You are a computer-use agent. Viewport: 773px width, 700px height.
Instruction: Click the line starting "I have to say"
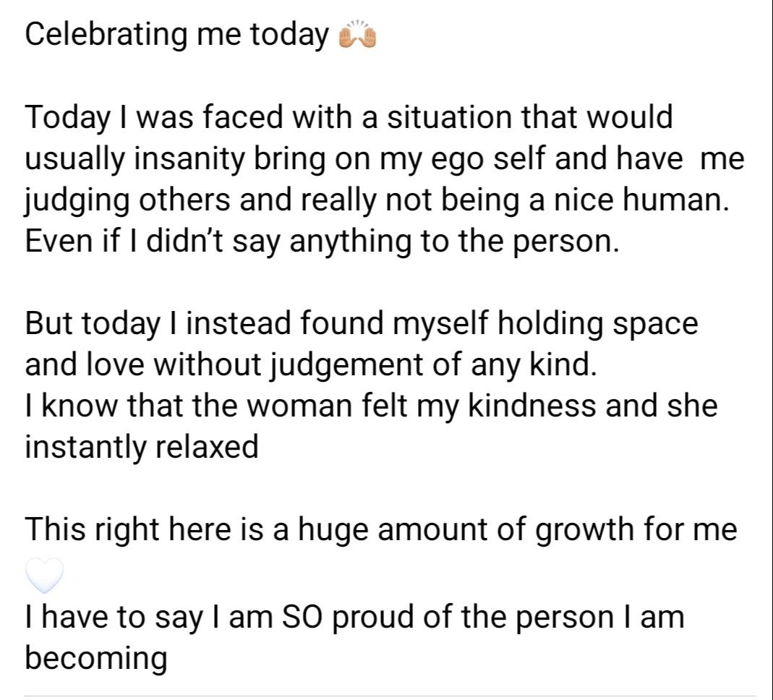click(354, 617)
